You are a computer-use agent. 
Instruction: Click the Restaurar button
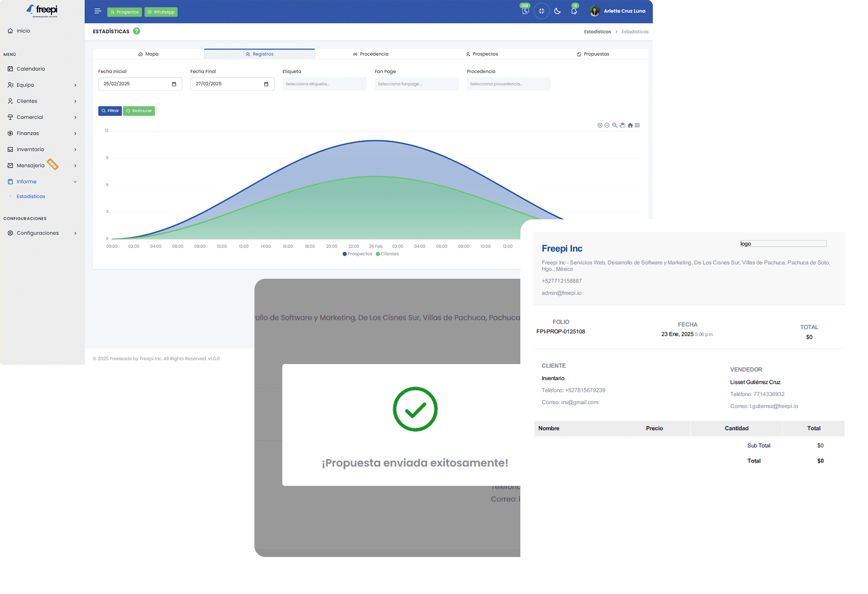139,111
